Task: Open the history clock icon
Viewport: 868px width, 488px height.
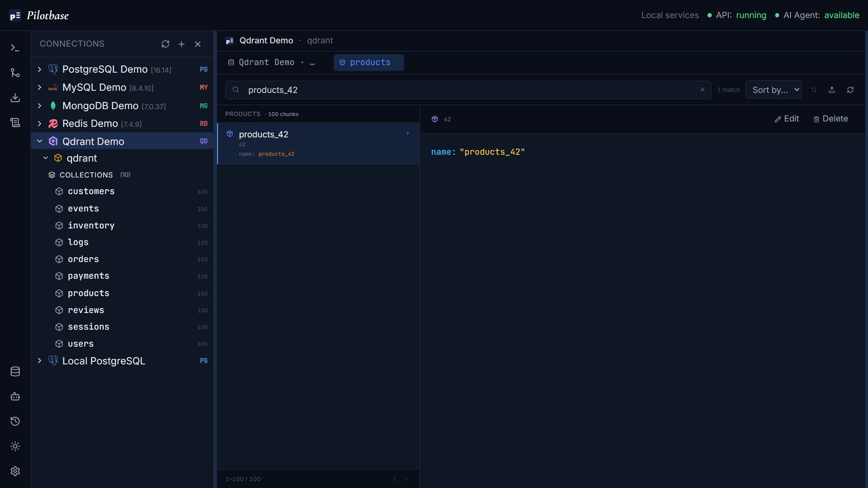Action: click(x=15, y=421)
